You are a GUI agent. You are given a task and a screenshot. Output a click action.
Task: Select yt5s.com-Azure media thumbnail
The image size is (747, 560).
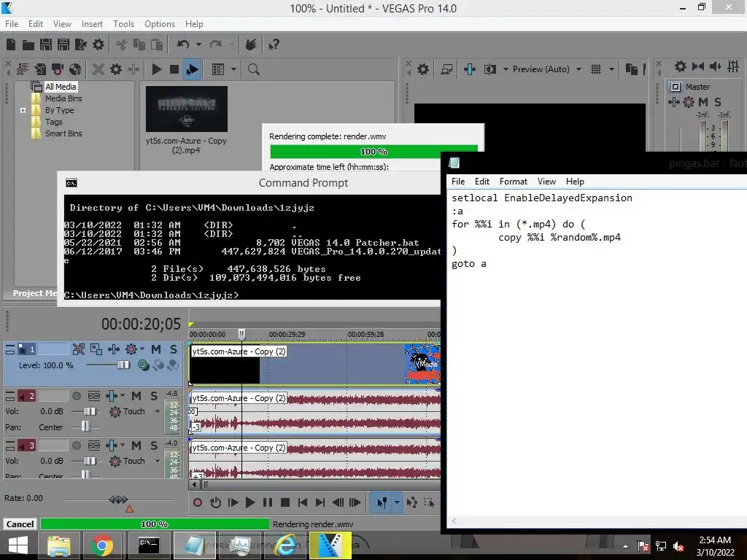pyautogui.click(x=186, y=109)
